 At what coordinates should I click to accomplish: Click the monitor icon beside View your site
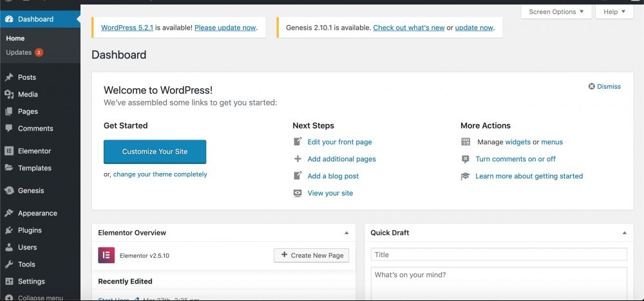pyautogui.click(x=298, y=193)
